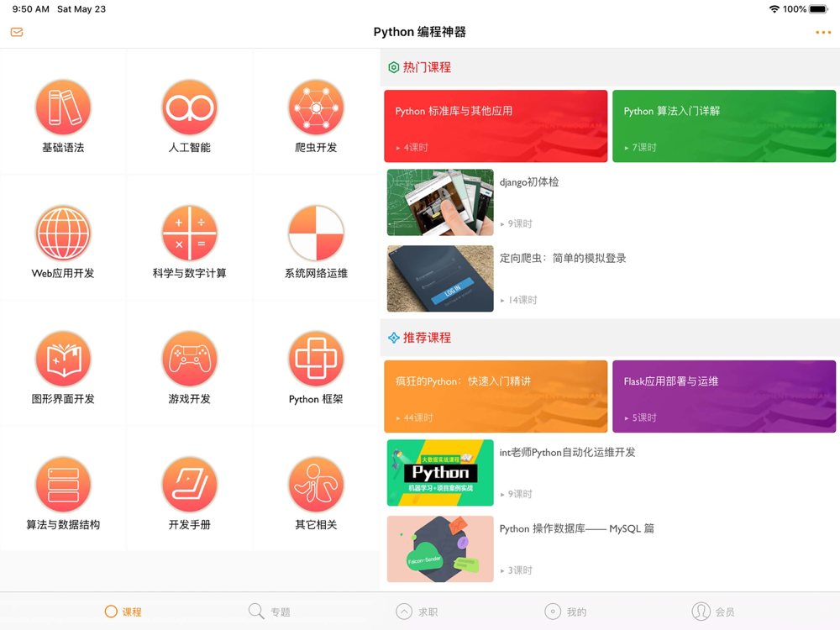
Task: Open the django初体检 course thumbnail
Action: coord(440,202)
